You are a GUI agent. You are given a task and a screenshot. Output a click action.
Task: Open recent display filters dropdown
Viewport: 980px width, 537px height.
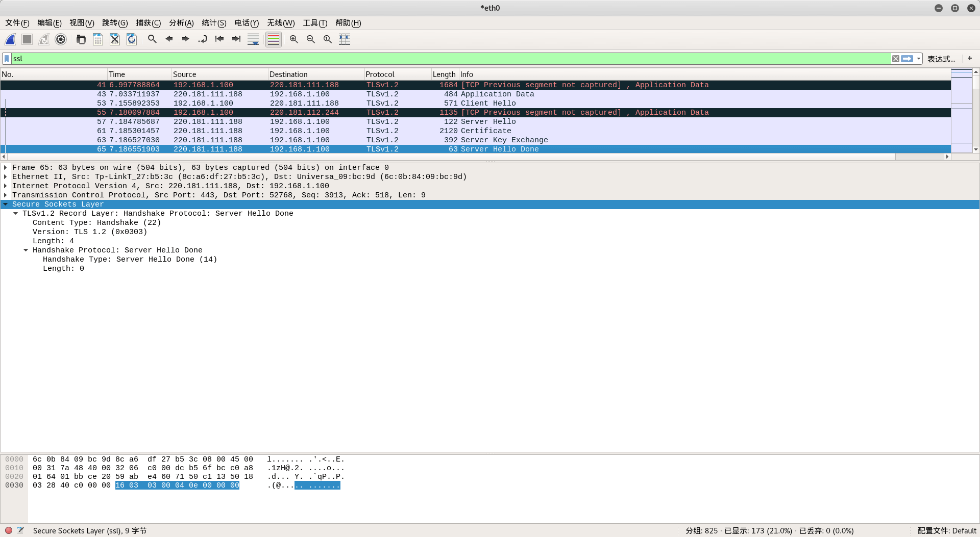tap(918, 59)
